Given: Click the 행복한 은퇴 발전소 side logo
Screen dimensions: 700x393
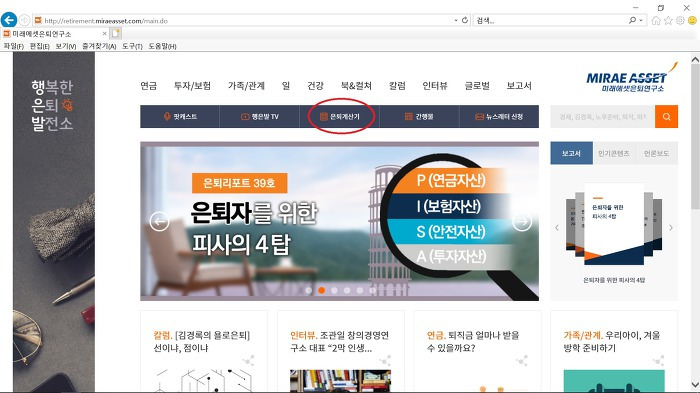Looking at the screenshot, I should click(x=52, y=105).
